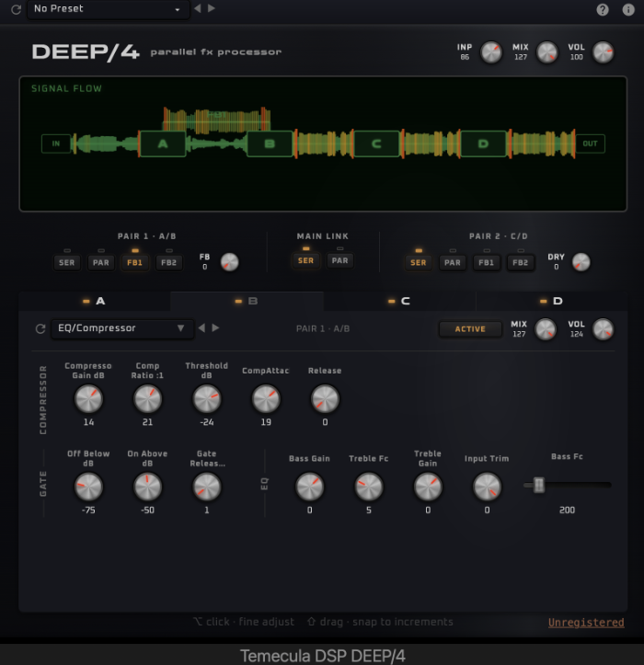
Task: Click the Bass Fc value 200
Action: tap(568, 510)
